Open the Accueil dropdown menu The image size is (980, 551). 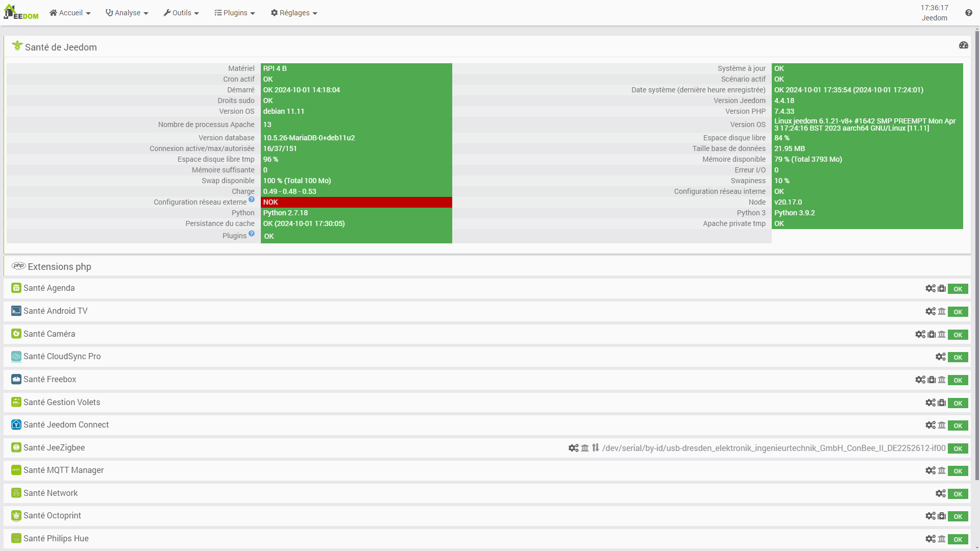click(70, 13)
